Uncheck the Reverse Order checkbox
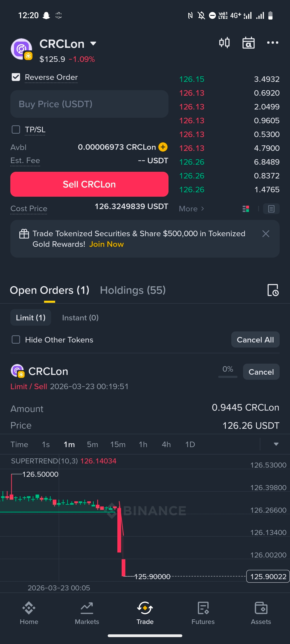Screen dimensions: 290x644 16,77
